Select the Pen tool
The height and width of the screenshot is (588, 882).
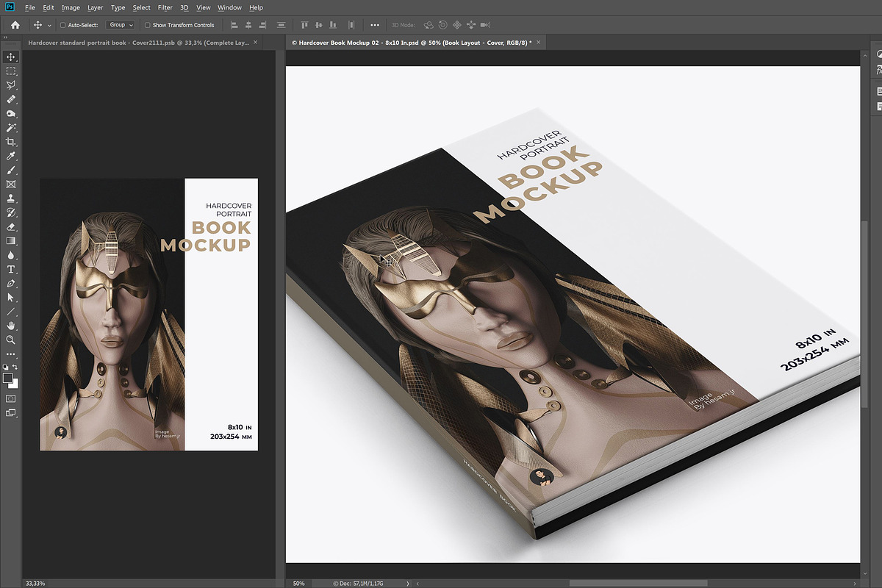coord(11,283)
